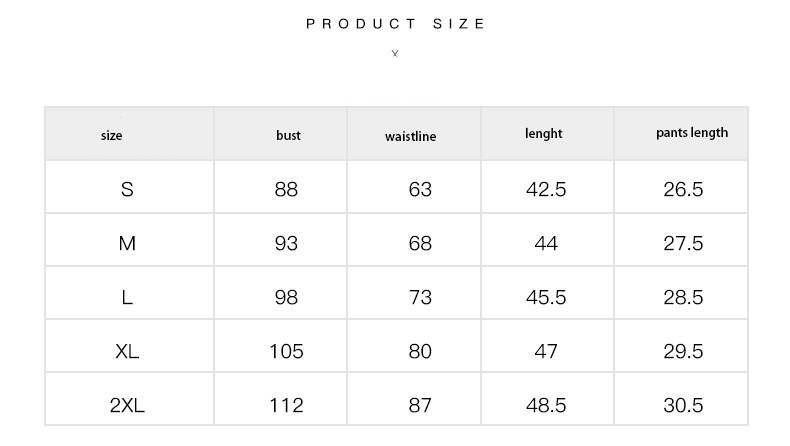Screen dimensions: 790x446
Task: Select the 2XL size row label
Action: pos(127,405)
